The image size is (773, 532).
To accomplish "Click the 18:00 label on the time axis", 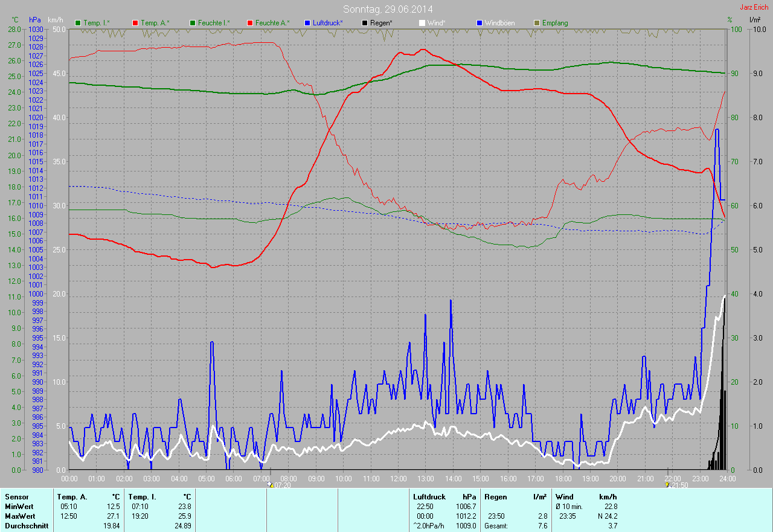I will 562,478.
